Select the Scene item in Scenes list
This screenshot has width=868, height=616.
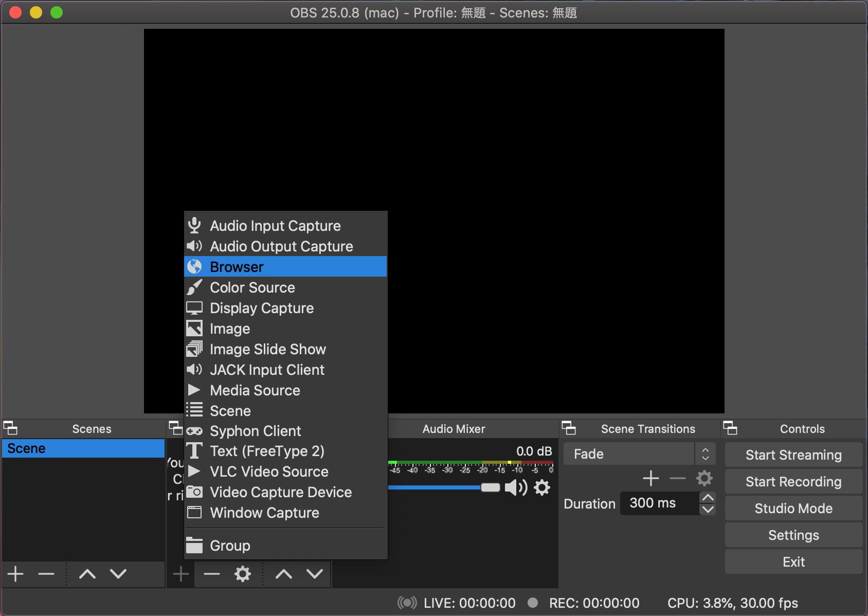(83, 448)
